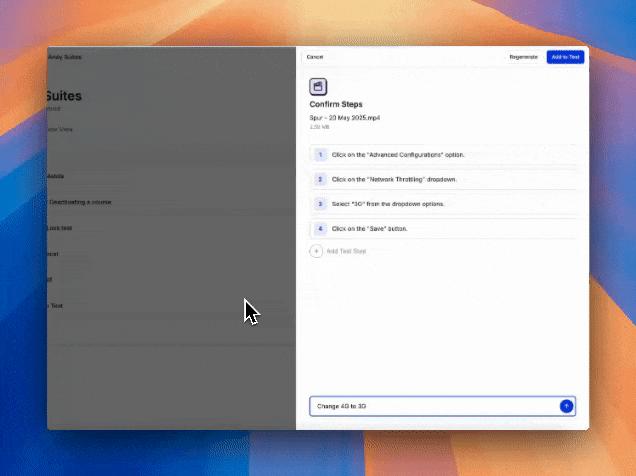Click the "Change 4G to 3G" prompt field
This screenshot has width=636, height=476.
point(432,406)
